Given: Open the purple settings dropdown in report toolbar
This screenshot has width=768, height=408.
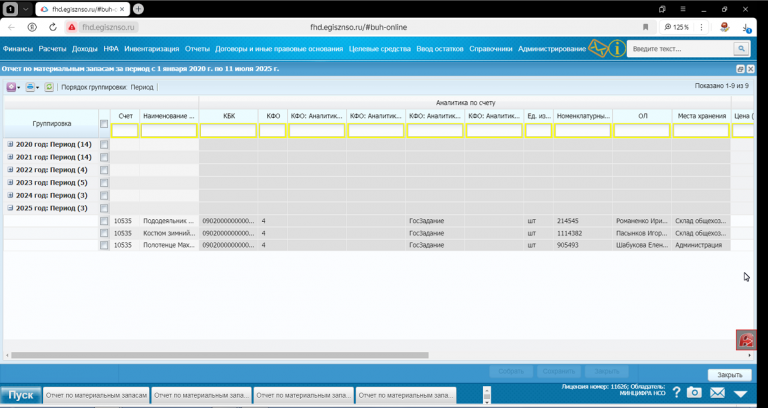Looking at the screenshot, I should click(x=13, y=87).
